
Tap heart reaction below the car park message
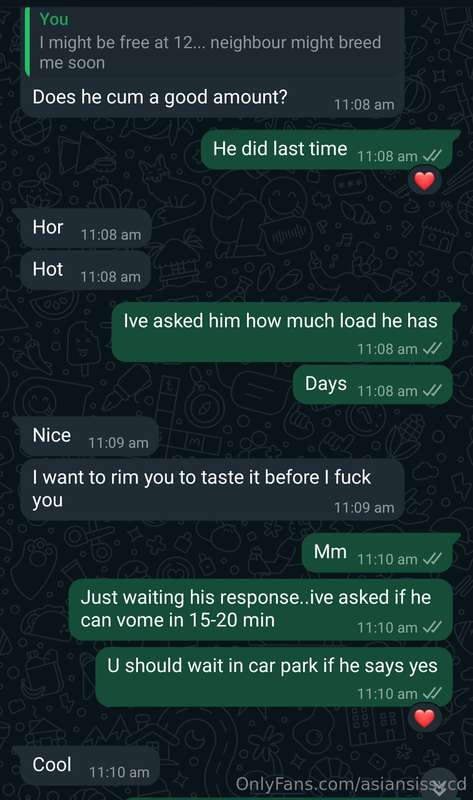click(424, 718)
